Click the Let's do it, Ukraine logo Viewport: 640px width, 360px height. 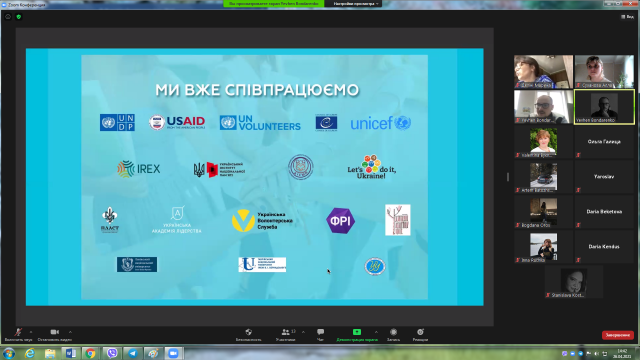(x=371, y=167)
